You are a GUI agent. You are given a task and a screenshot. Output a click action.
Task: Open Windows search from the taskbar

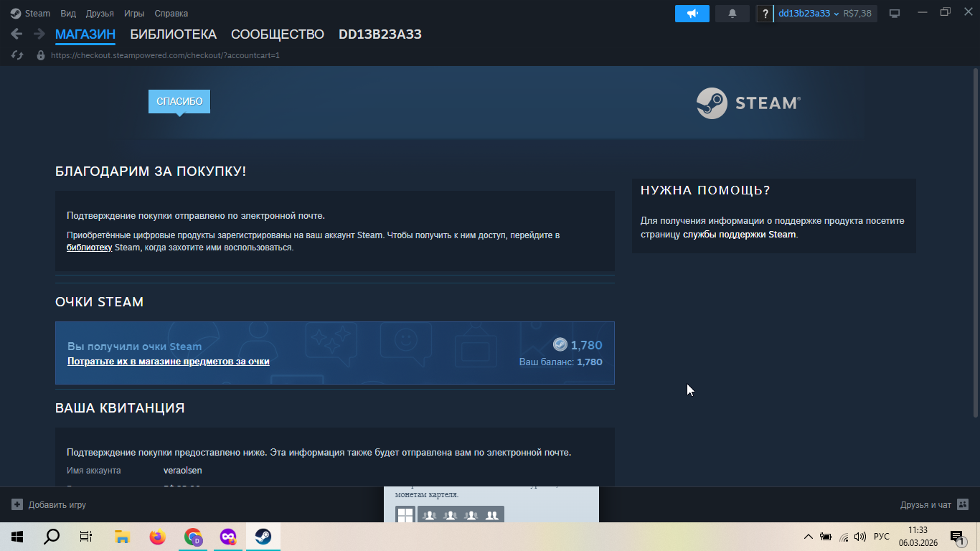52,537
